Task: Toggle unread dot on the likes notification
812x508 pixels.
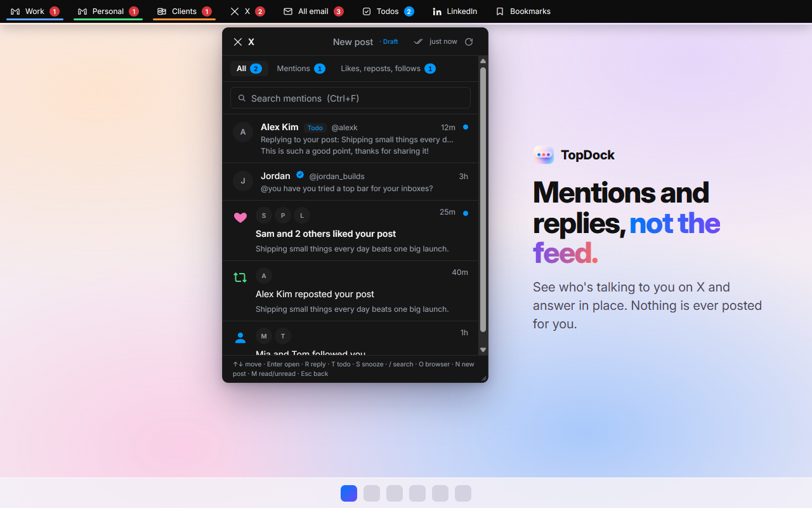Action: coord(466,213)
